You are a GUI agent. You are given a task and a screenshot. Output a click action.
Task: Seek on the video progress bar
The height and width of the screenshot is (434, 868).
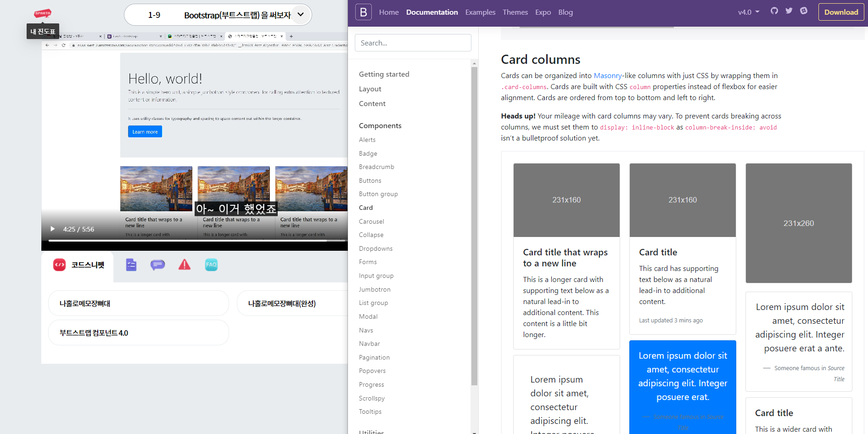tap(197, 240)
